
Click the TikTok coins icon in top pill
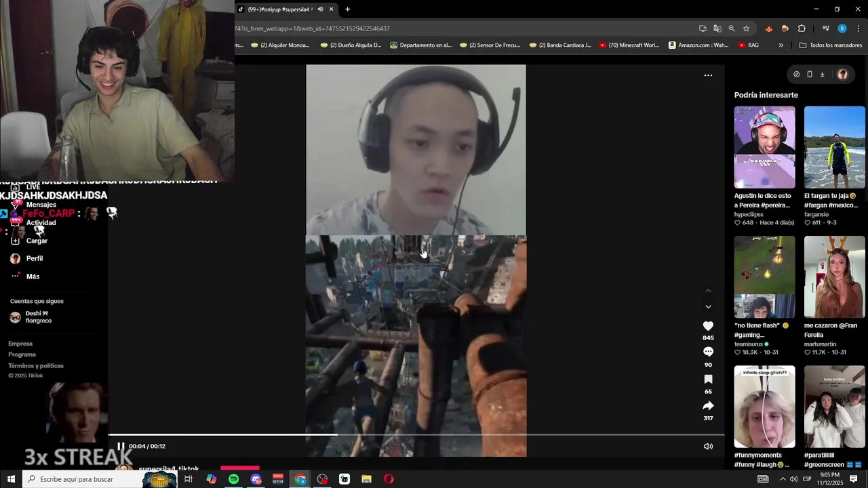coord(796,75)
